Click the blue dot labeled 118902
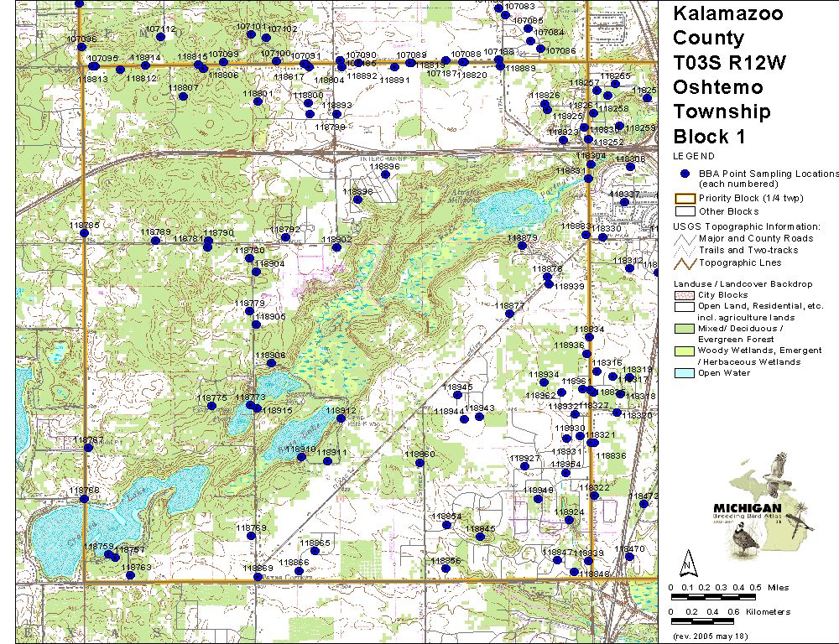839x644 pixels. coord(338,248)
